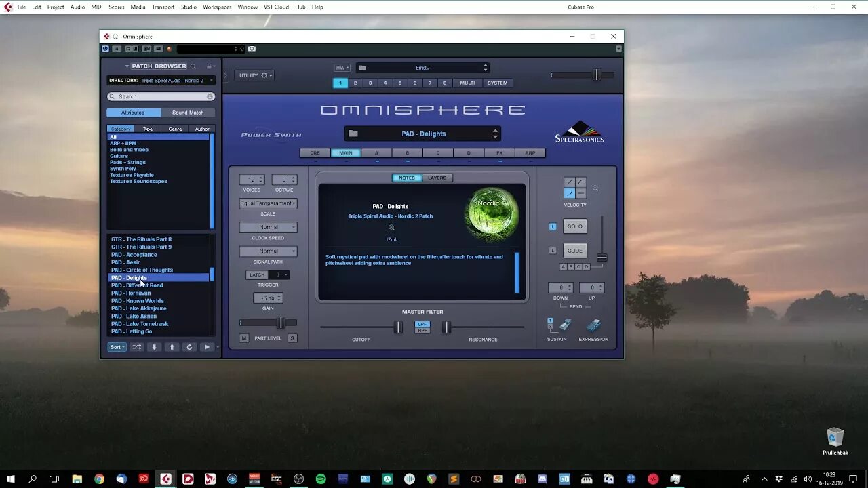Viewport: 868px width, 488px height.
Task: Enable the SOLO button
Action: pos(575,226)
